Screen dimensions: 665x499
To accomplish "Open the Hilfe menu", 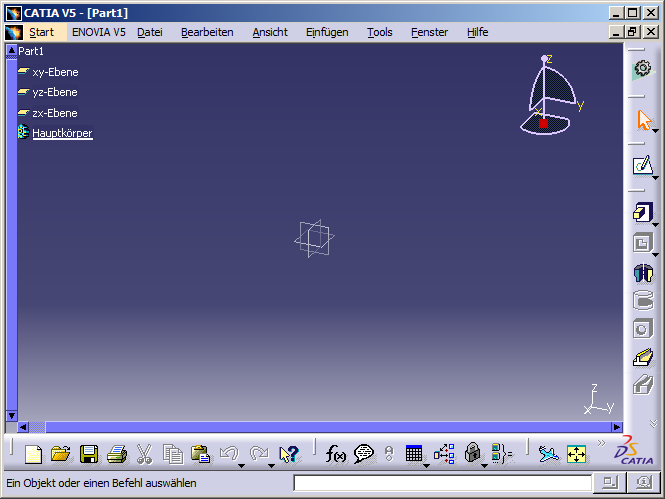I will coord(478,32).
